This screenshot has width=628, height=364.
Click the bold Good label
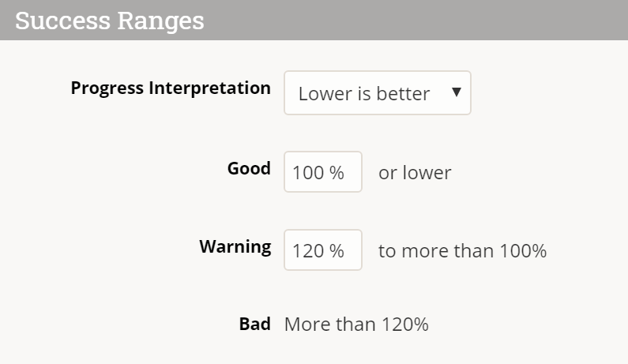(249, 168)
